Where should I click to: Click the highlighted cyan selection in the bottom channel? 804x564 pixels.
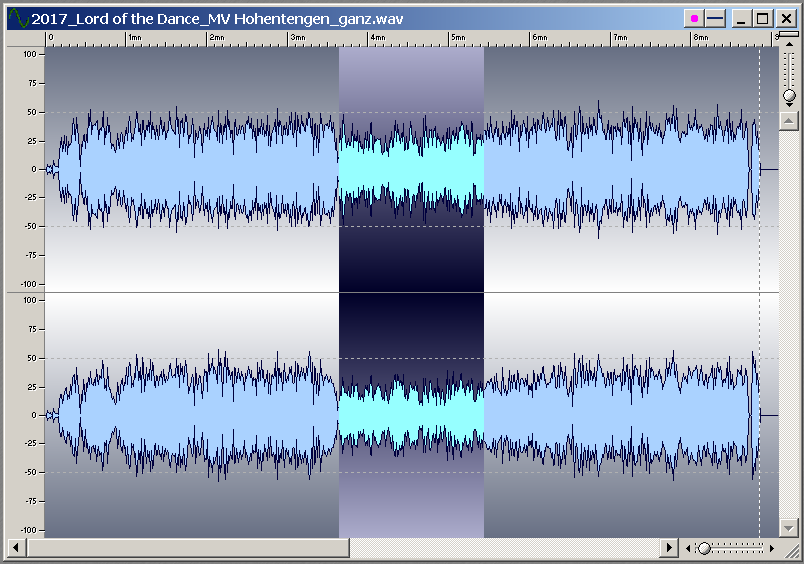pyautogui.click(x=411, y=415)
